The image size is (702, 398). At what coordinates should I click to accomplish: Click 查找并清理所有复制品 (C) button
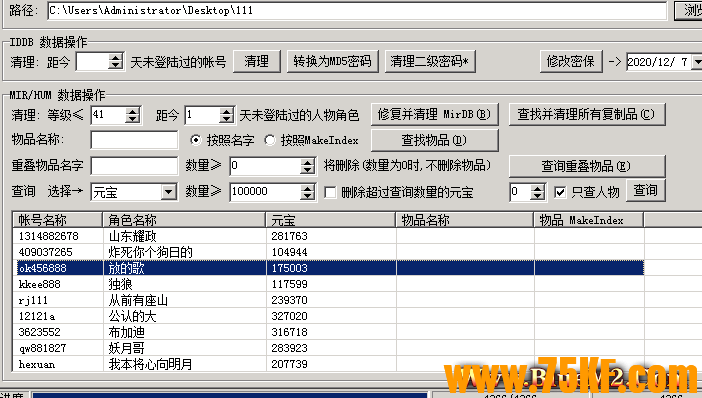click(586, 115)
